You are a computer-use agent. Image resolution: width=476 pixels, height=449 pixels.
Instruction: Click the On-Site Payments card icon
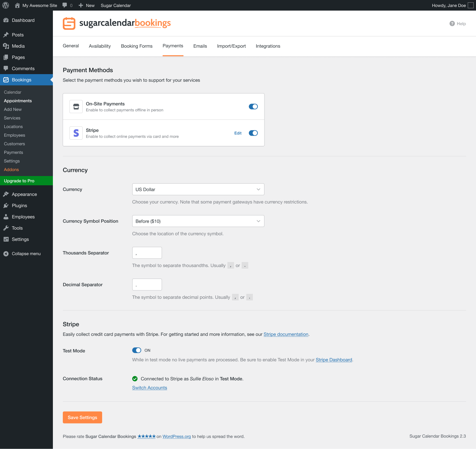pos(76,106)
